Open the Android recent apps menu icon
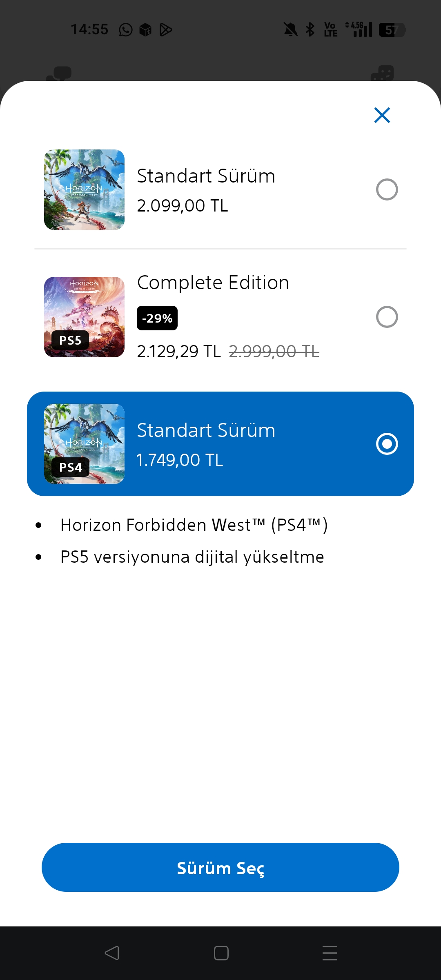 coord(330,953)
